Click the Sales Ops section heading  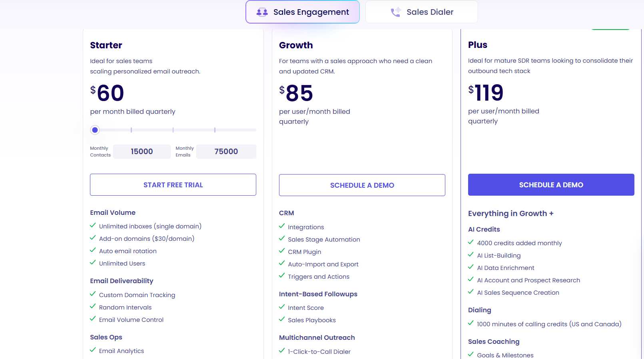click(x=106, y=337)
